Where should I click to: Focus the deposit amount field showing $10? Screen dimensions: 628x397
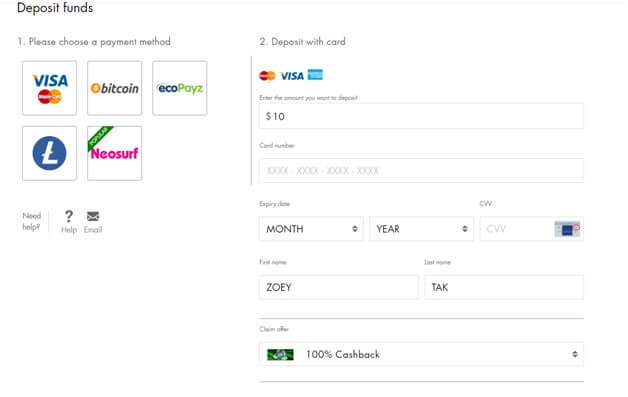(421, 116)
